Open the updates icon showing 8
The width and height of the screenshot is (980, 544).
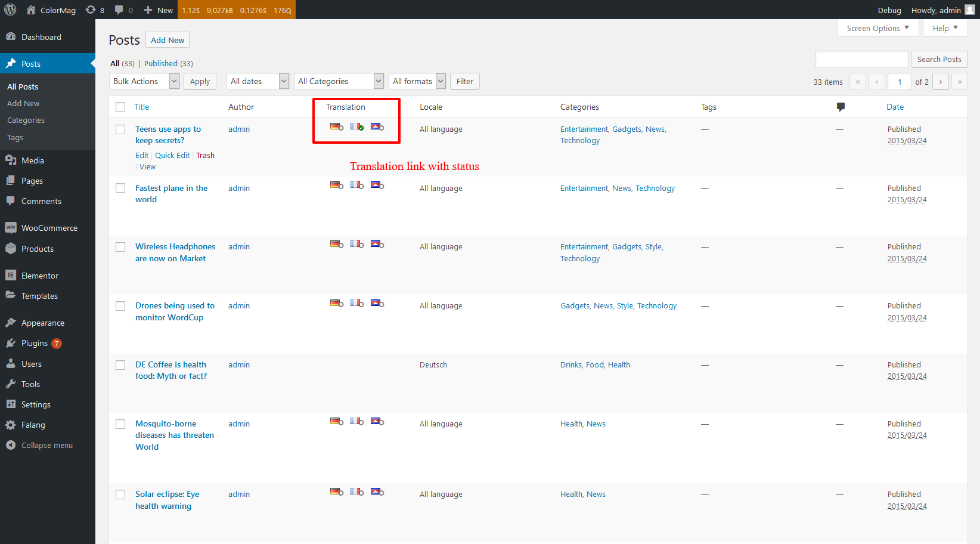click(95, 10)
